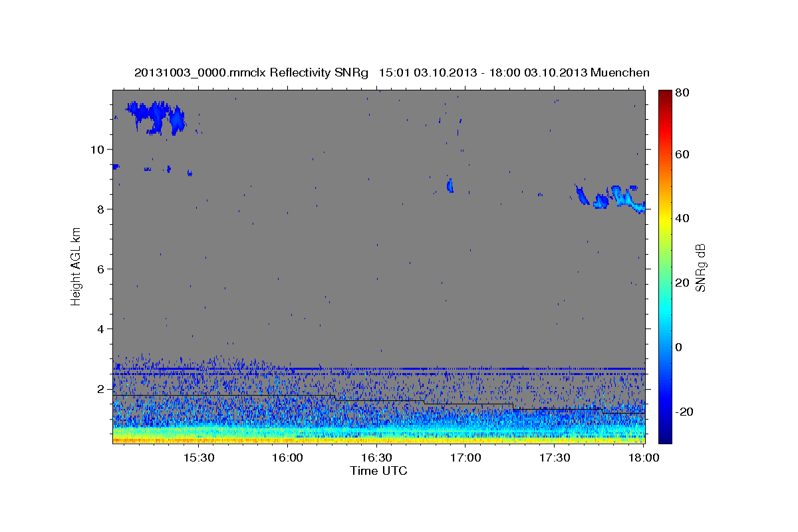Image resolution: width=798 pixels, height=532 pixels.
Task: Click the 'Muenchen' location label in title
Action: point(618,72)
